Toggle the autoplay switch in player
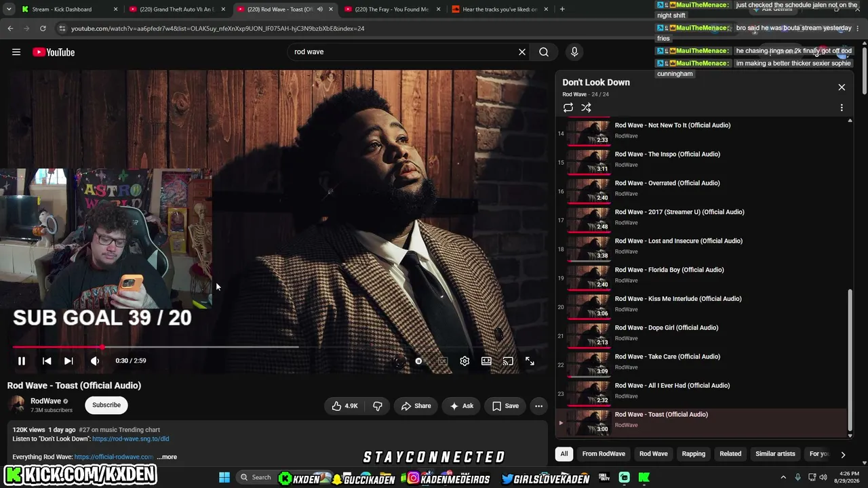This screenshot has width=868, height=488. (x=418, y=361)
